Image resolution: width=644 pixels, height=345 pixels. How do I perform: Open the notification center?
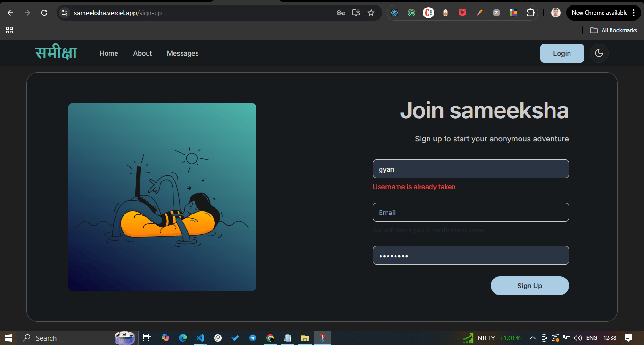point(628,338)
